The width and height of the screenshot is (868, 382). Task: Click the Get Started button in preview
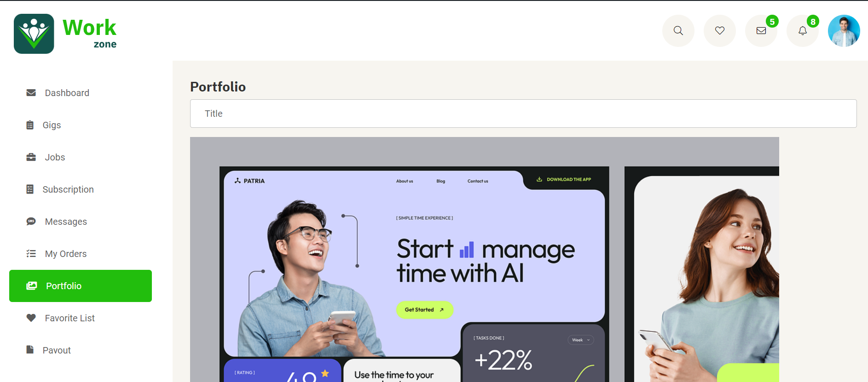[425, 310]
